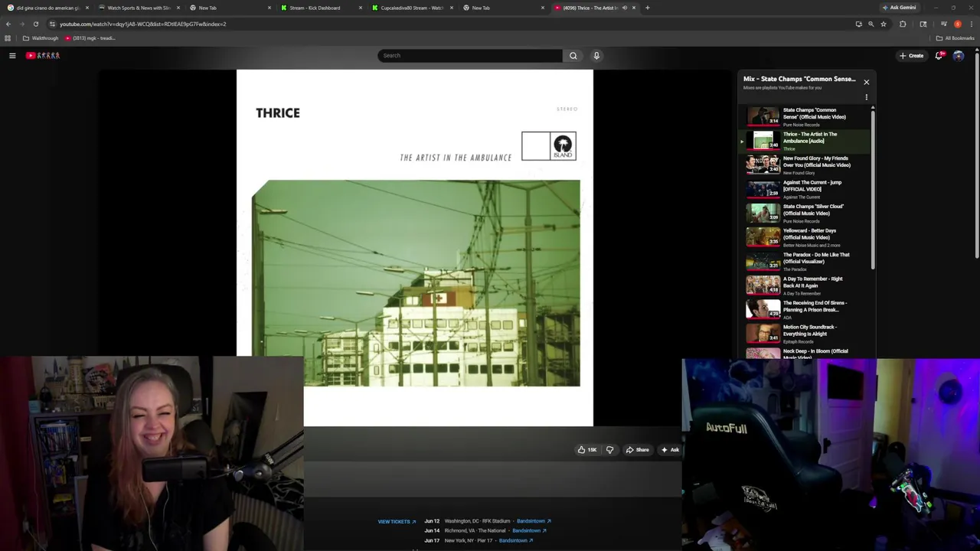Click the browser address bar URL

point(142,24)
